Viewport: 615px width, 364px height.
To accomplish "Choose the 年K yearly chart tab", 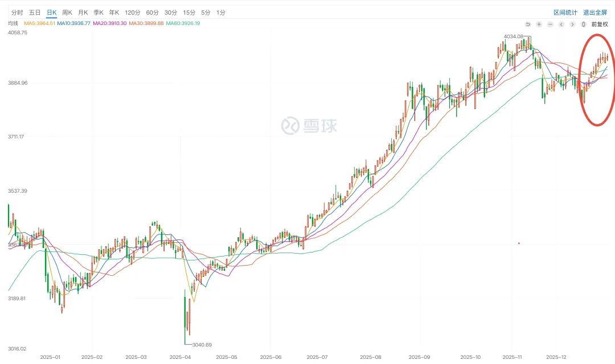I will pyautogui.click(x=114, y=12).
